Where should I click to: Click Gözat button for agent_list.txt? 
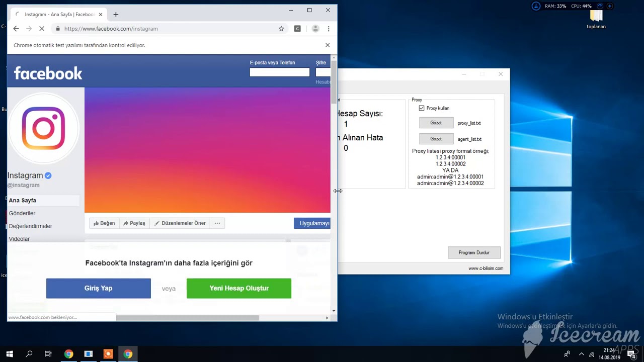point(436,139)
